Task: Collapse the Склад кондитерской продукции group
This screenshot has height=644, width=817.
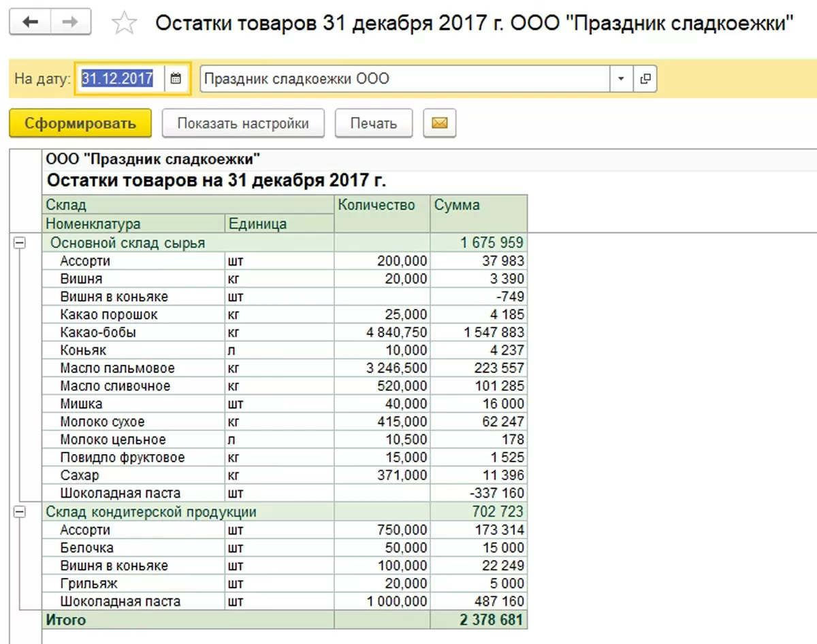Action: (x=19, y=512)
